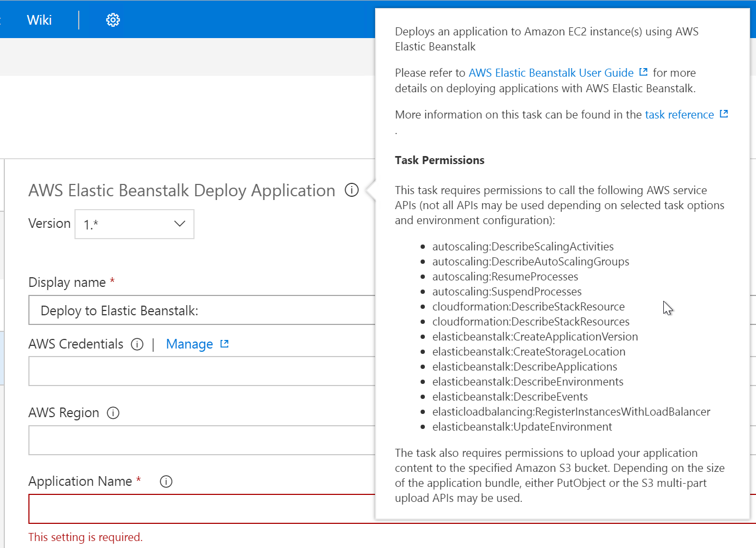Follow the task reference link

tap(679, 114)
